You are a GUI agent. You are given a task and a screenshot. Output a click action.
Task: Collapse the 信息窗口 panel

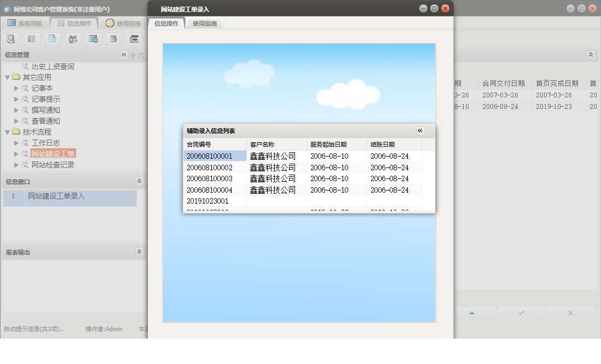(x=139, y=181)
